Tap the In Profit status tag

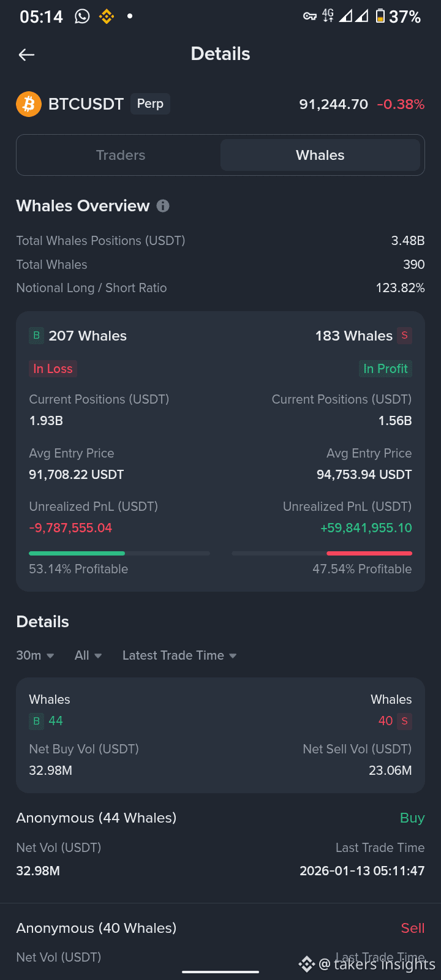pyautogui.click(x=385, y=369)
